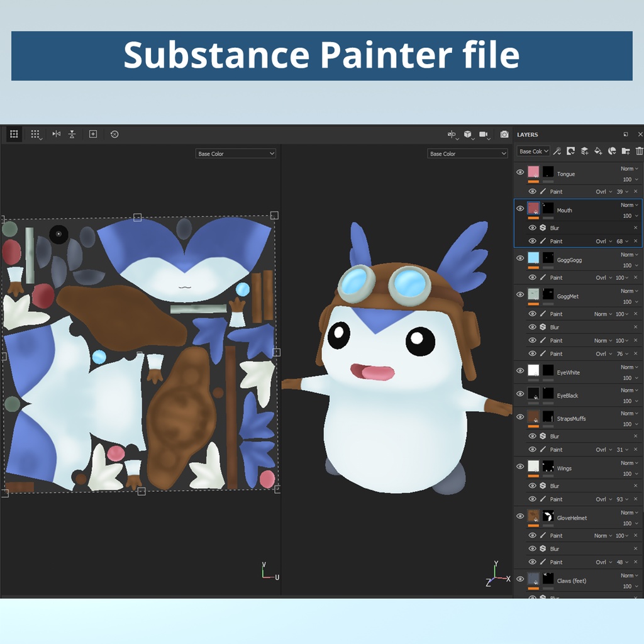Toggle visibility of StrapsMuffs layer
This screenshot has height=644, width=644.
[x=520, y=416]
